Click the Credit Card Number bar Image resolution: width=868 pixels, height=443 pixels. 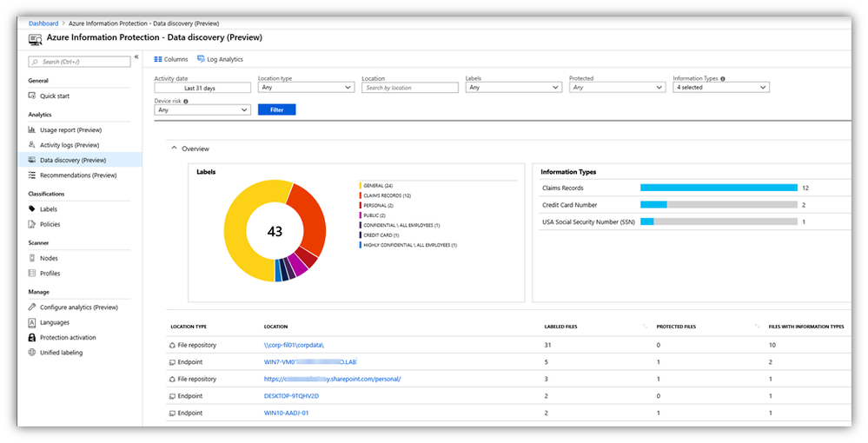coord(719,205)
